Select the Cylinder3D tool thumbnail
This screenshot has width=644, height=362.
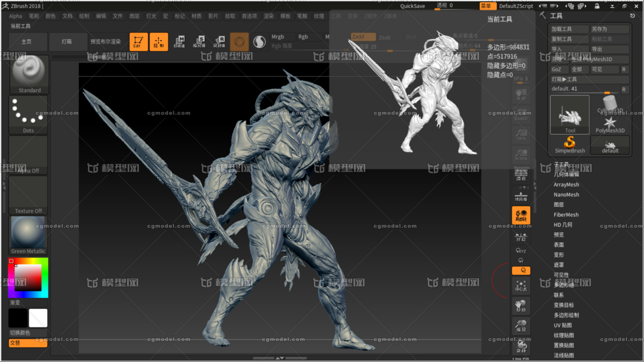tap(610, 105)
